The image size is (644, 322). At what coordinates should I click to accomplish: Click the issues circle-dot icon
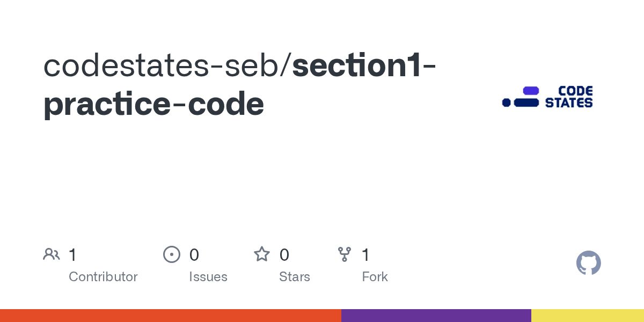171,254
